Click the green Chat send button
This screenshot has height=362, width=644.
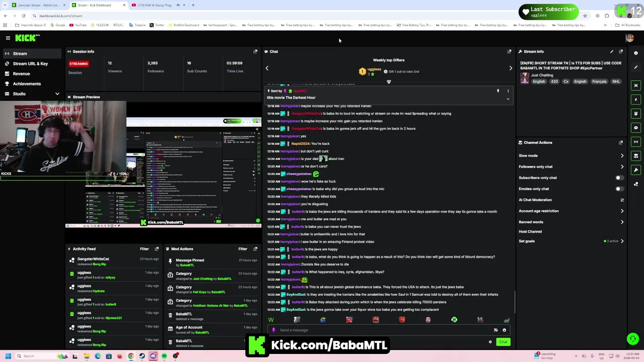[503, 342]
